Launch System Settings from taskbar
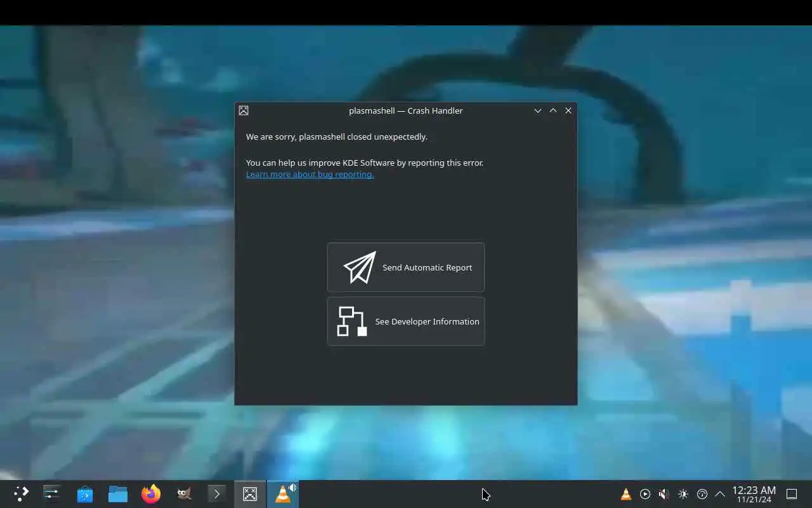Viewport: 812px width, 508px height. click(52, 494)
